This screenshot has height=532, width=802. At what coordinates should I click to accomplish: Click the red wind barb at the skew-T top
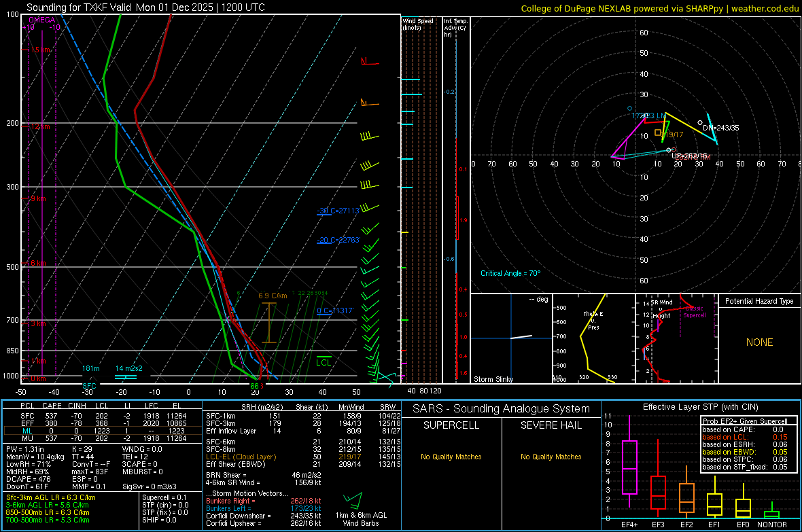(x=370, y=62)
